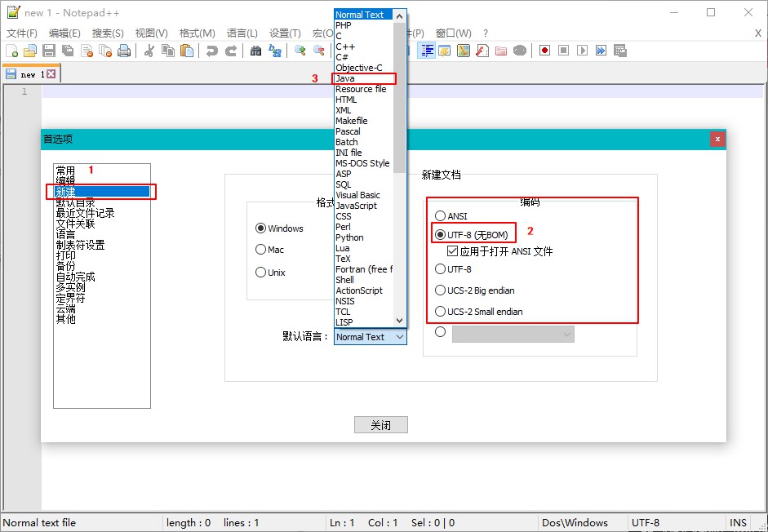
Task: Open the 文件(F) menu
Action: click(22, 33)
